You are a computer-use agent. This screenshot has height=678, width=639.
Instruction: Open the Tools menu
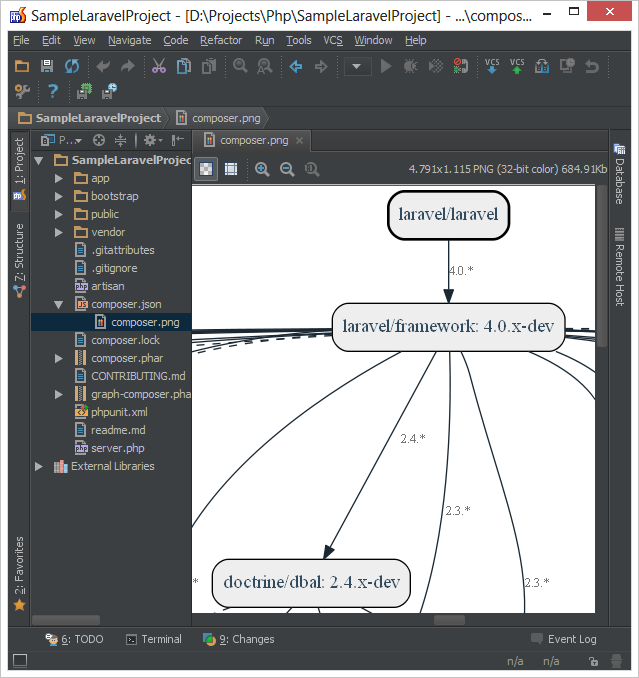(299, 40)
